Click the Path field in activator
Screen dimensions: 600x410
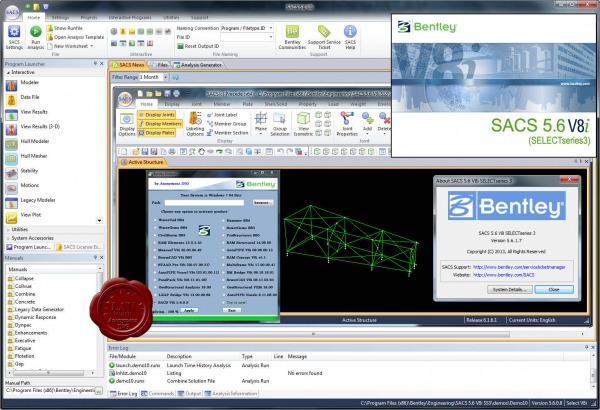(x=204, y=203)
